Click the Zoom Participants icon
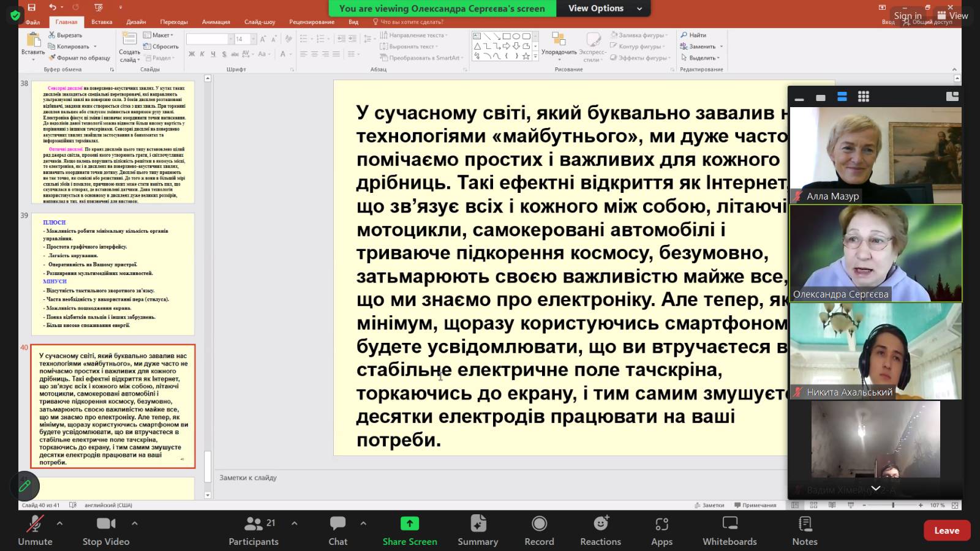 click(x=253, y=523)
